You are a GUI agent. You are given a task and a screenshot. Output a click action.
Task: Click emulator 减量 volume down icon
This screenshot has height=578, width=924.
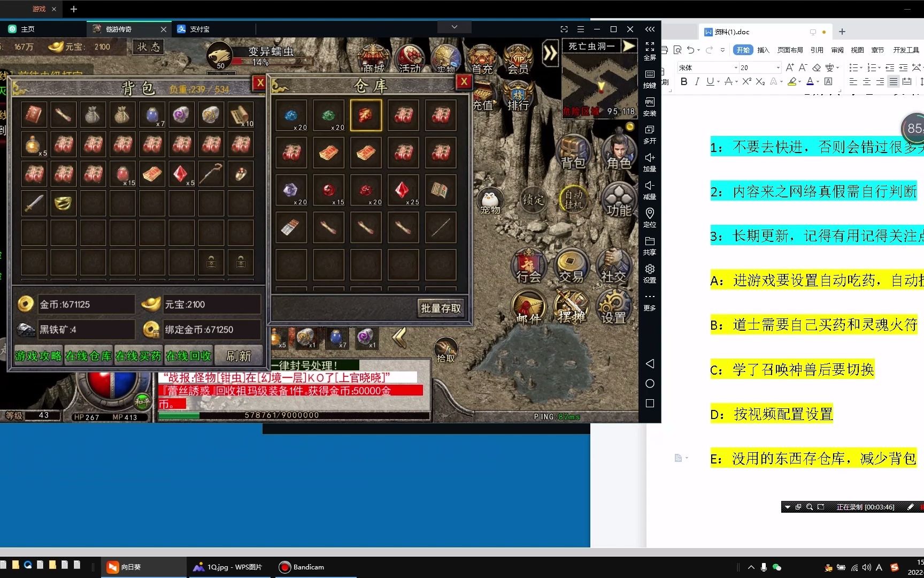coord(650,190)
